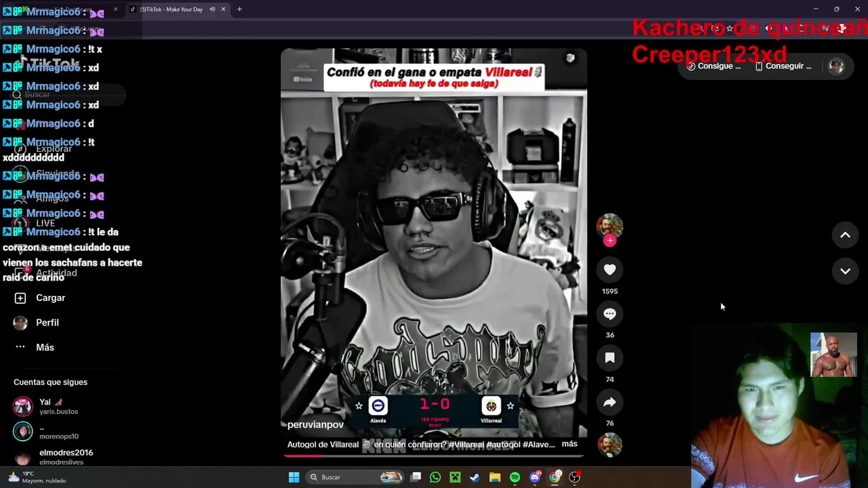The image size is (868, 488).
Task: Open profile avatar menu at top right
Action: (836, 66)
